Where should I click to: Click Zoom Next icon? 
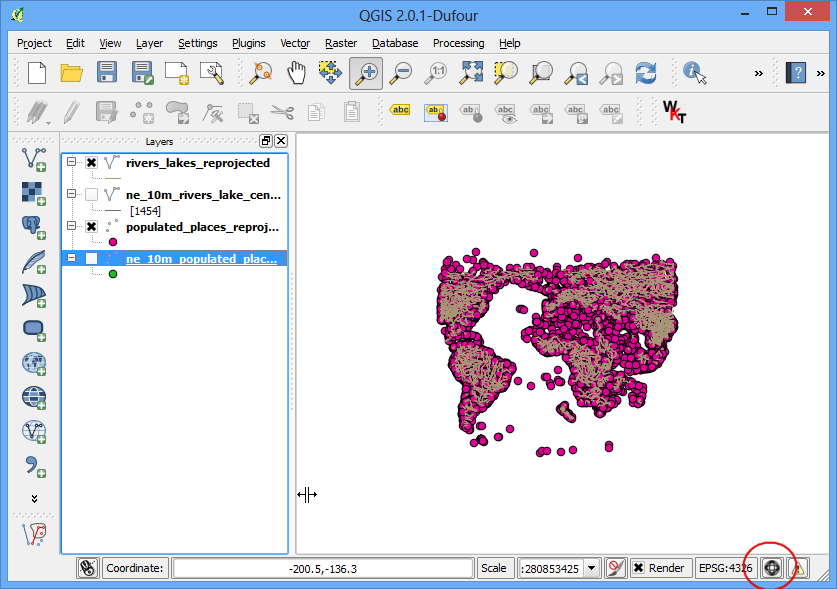[612, 73]
